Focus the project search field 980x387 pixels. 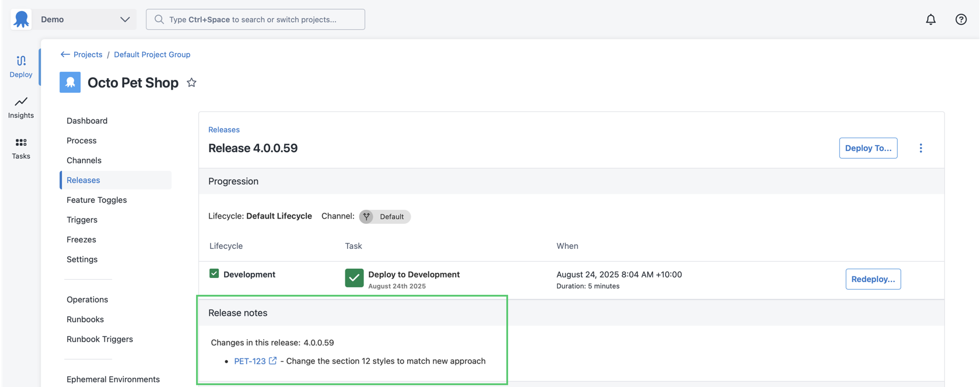coord(256,19)
